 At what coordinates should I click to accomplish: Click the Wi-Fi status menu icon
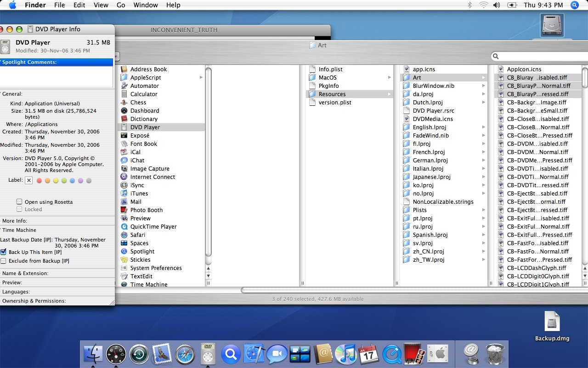[x=483, y=5]
